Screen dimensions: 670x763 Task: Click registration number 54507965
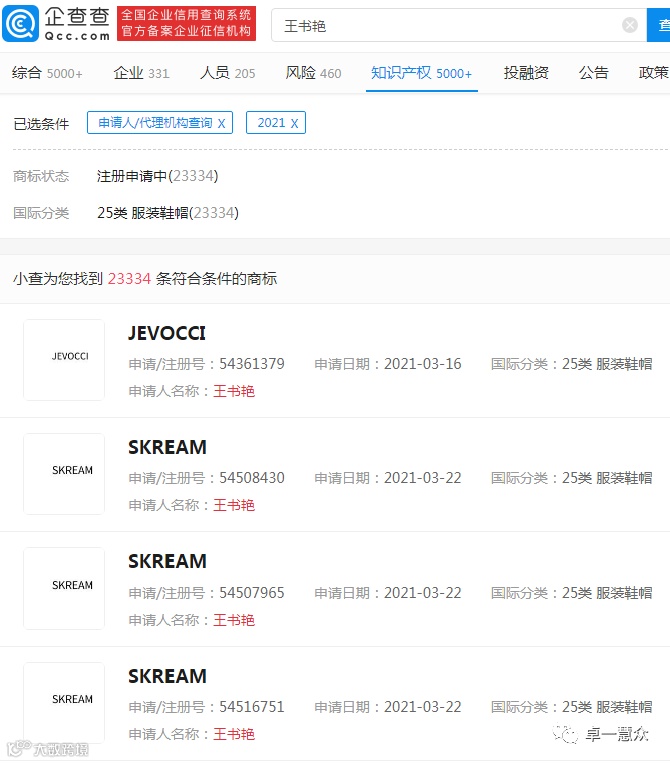[x=252, y=593]
